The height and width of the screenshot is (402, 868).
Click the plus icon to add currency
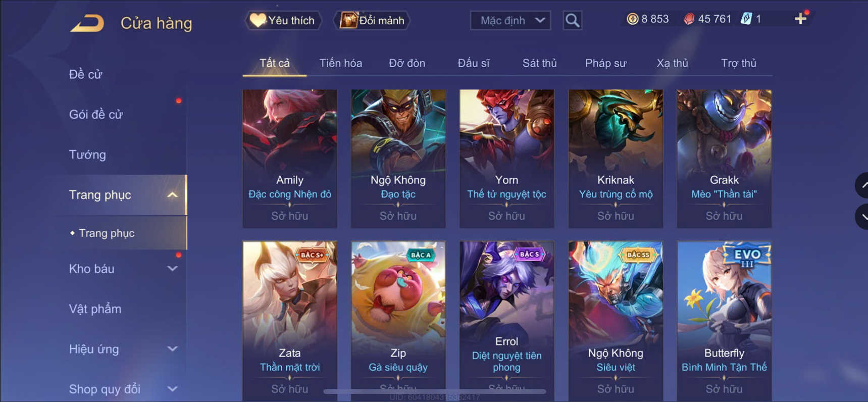click(x=800, y=19)
